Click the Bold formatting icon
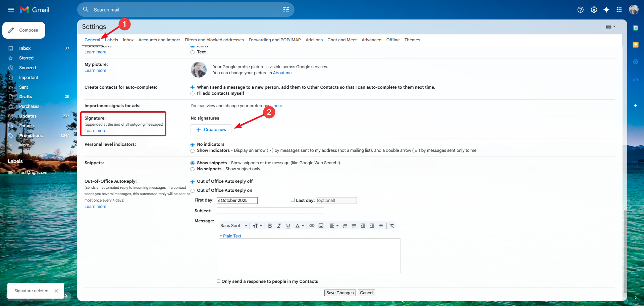Viewport: 644px width, 306px height. pyautogui.click(x=270, y=226)
